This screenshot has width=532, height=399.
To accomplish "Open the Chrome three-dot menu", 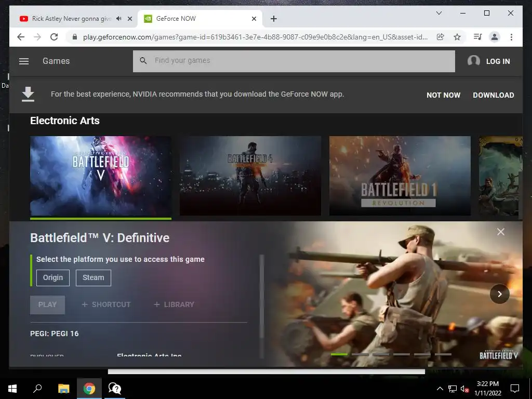I will pyautogui.click(x=511, y=37).
